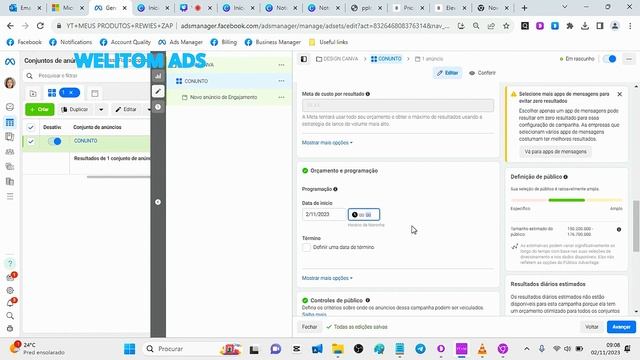Click Vá para apps de mensagens button

click(x=556, y=151)
